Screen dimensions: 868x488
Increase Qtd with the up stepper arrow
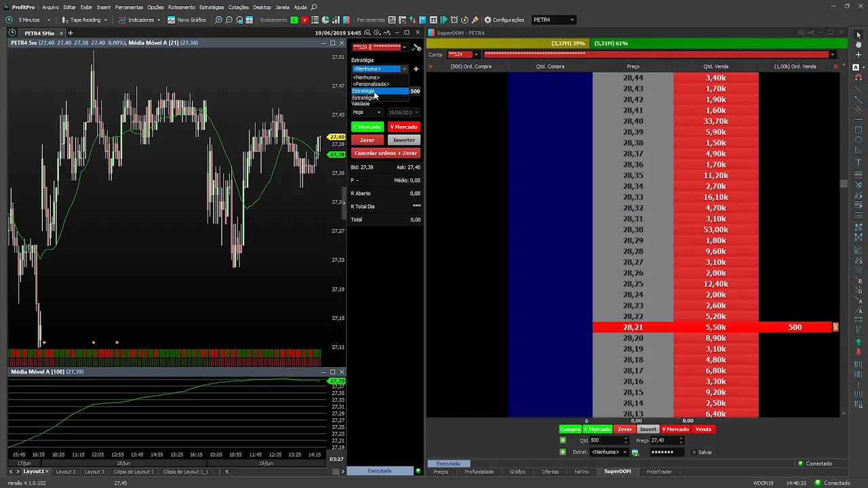tap(626, 439)
